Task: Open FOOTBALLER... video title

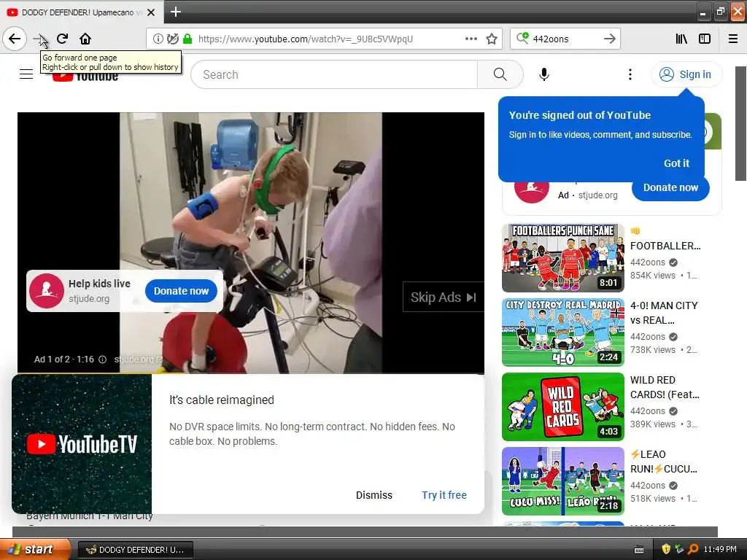Action: coord(665,246)
